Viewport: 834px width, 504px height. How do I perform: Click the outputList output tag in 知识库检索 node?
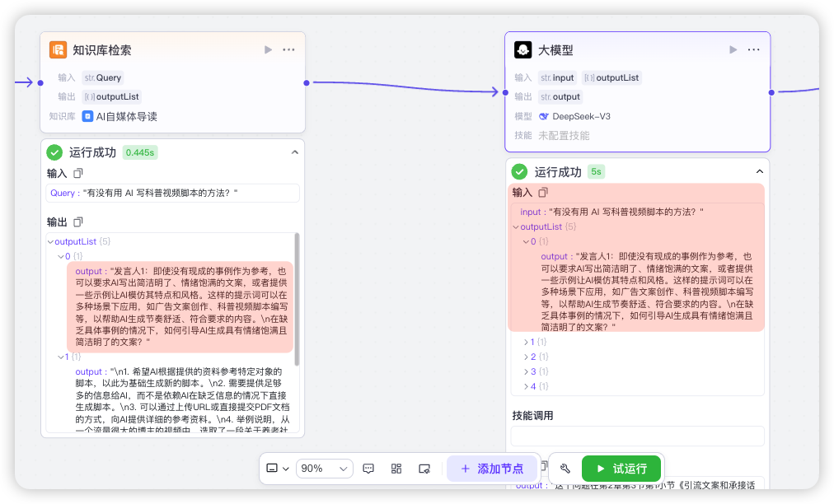click(111, 96)
